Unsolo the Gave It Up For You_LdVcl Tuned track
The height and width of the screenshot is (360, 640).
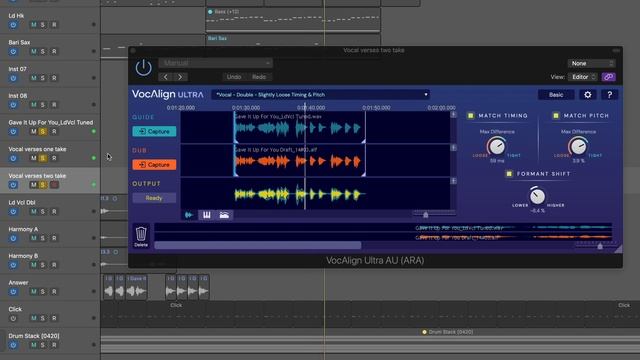pos(42,131)
